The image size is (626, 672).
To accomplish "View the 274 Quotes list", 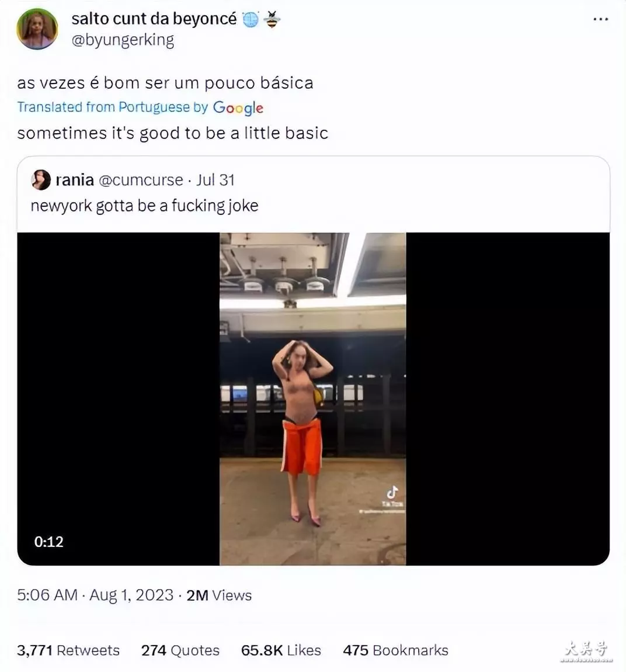I will (x=180, y=650).
